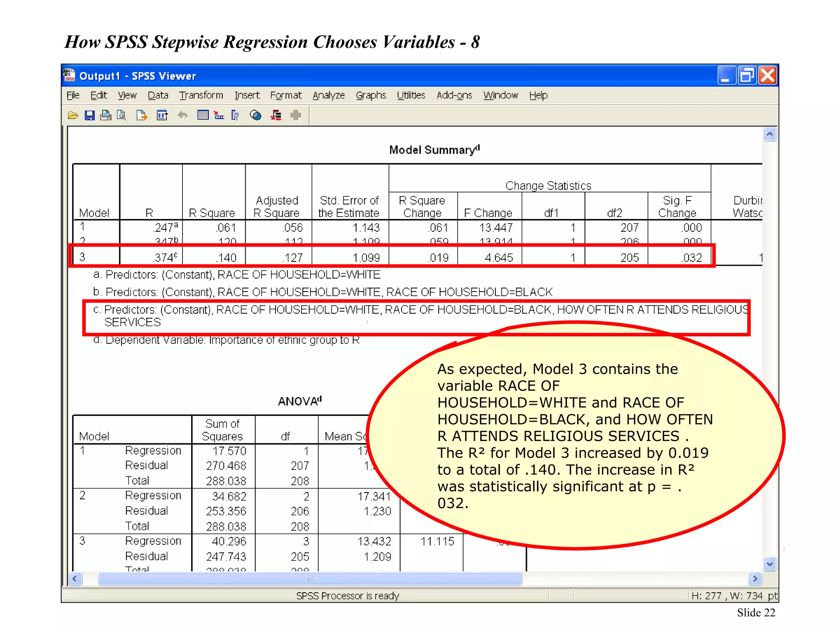Click Model 1 Adjusted R Square .056
Screen dimensions: 840x630
(292, 228)
